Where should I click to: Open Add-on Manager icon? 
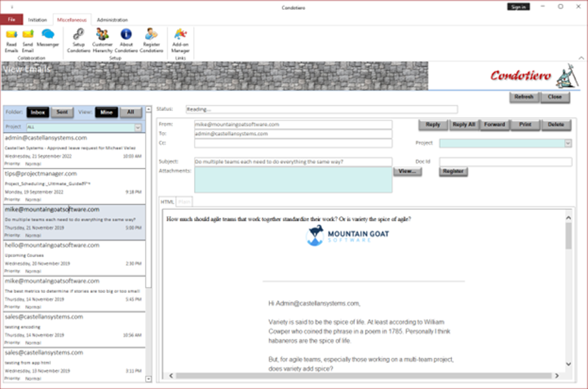[180, 41]
